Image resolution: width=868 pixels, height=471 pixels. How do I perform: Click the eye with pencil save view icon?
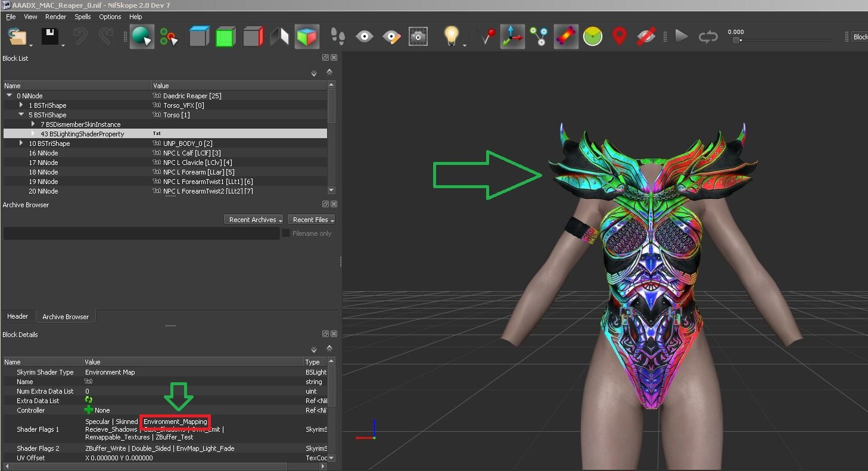391,37
